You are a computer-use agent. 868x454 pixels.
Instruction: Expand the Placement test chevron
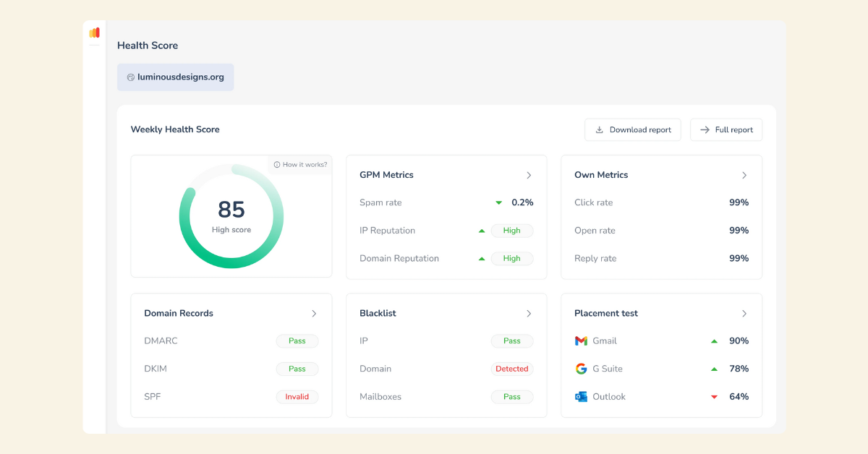744,314
